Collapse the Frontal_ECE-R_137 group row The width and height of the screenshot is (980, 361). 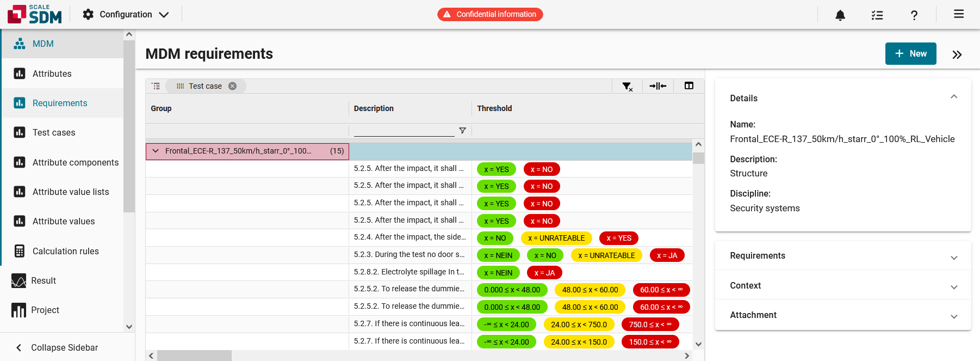pyautogui.click(x=156, y=151)
